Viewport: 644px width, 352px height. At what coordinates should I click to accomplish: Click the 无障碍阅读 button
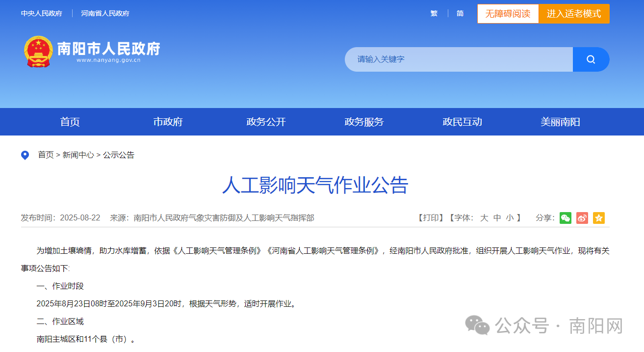(508, 14)
